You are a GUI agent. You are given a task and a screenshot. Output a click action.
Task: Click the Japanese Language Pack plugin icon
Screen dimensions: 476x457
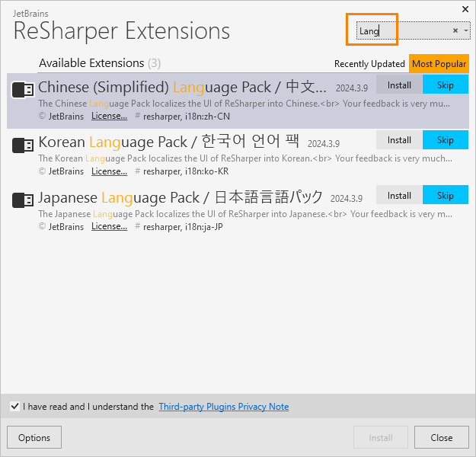23,200
